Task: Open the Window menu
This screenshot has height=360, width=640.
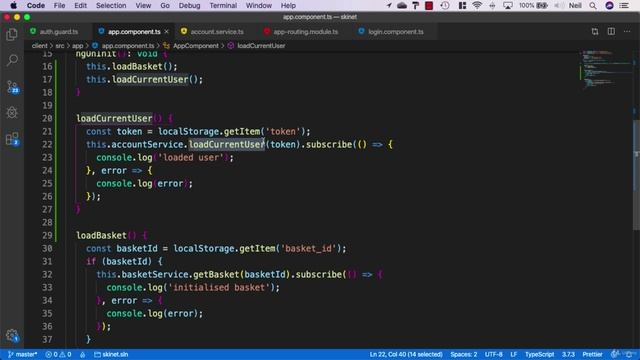Action: [x=259, y=5]
